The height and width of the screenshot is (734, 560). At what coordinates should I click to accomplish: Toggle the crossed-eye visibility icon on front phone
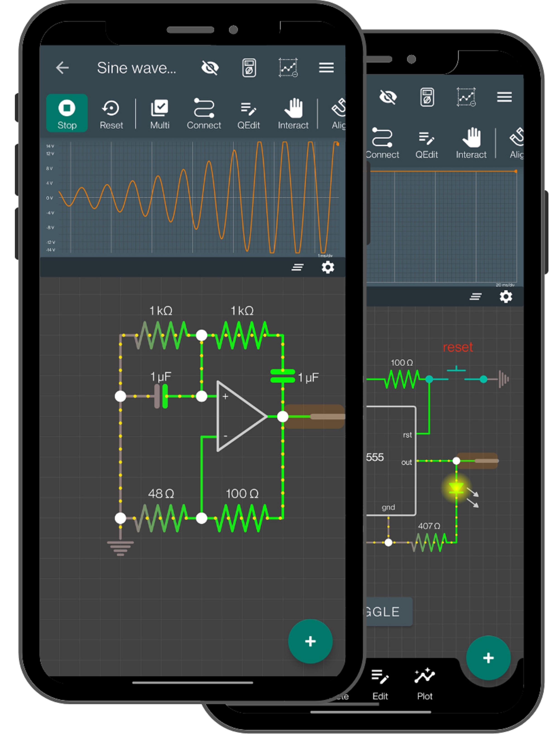click(x=210, y=68)
